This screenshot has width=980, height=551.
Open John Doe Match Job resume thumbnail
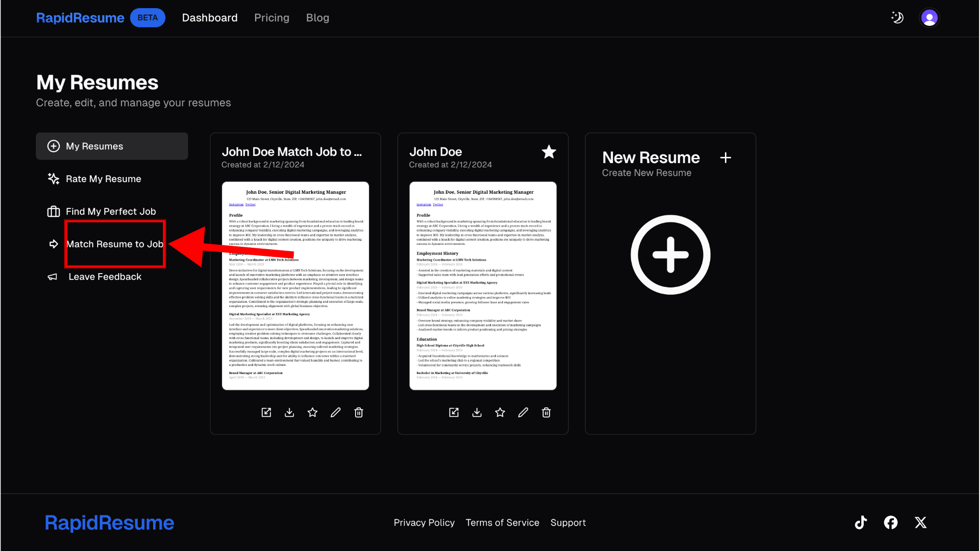296,286
